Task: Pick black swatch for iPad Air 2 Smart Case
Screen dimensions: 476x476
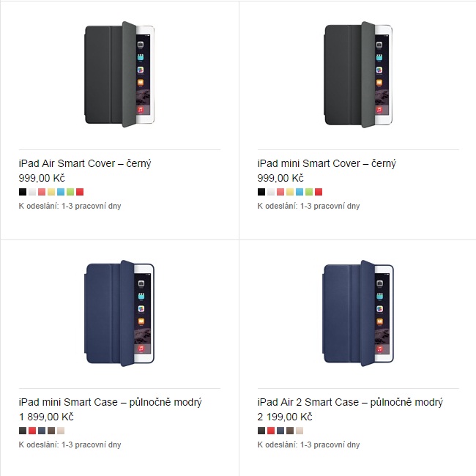Action: [261, 431]
